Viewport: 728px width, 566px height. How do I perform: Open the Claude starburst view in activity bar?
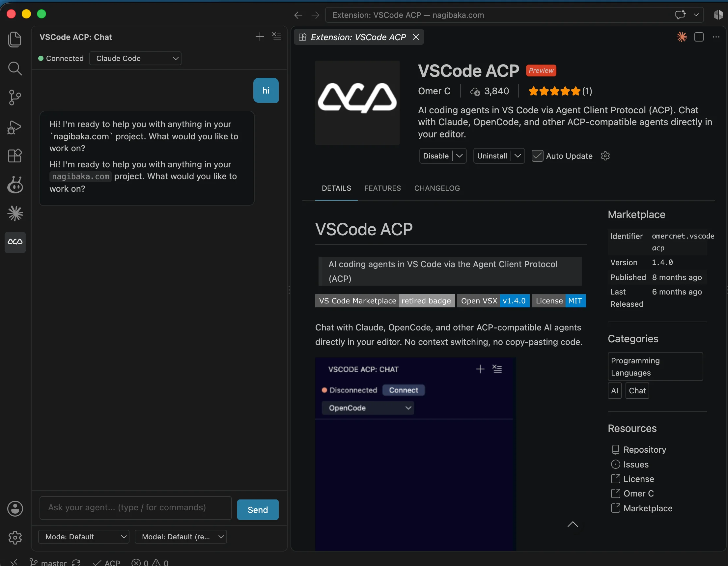(x=15, y=213)
